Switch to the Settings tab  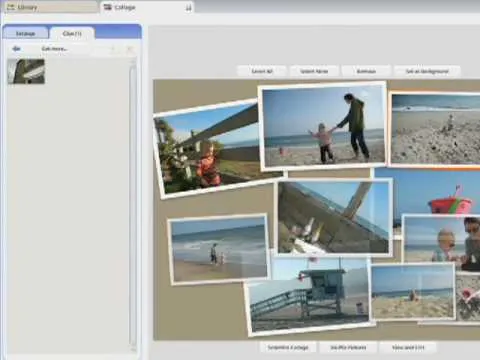click(25, 33)
